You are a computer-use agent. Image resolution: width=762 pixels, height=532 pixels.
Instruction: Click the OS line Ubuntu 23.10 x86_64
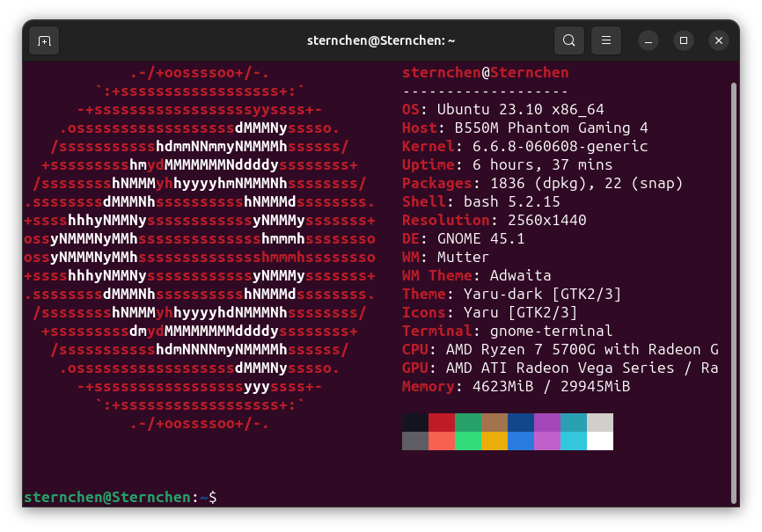503,109
